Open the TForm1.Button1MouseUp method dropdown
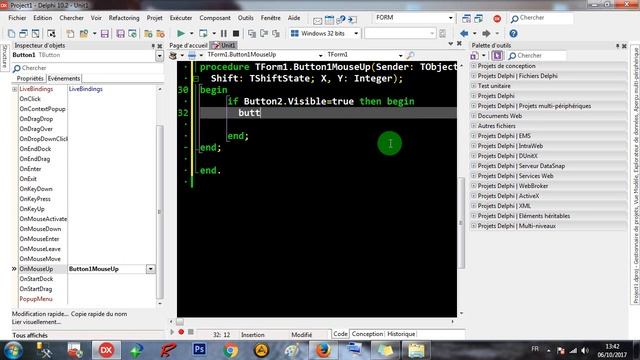The height and width of the screenshot is (360, 640). 320,55
